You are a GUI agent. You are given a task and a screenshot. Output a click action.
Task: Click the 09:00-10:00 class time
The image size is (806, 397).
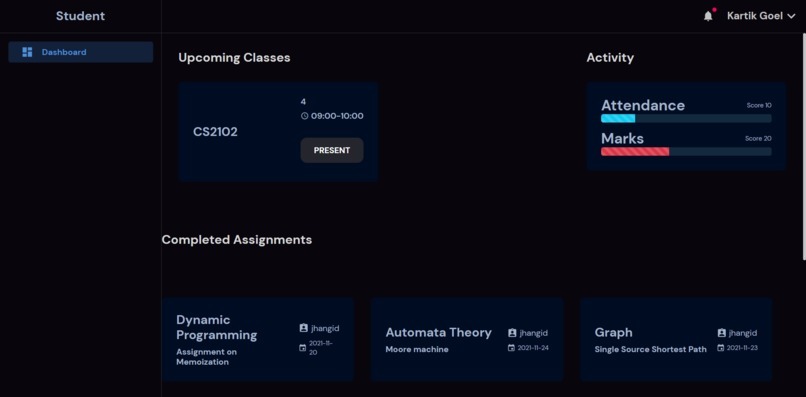click(337, 116)
